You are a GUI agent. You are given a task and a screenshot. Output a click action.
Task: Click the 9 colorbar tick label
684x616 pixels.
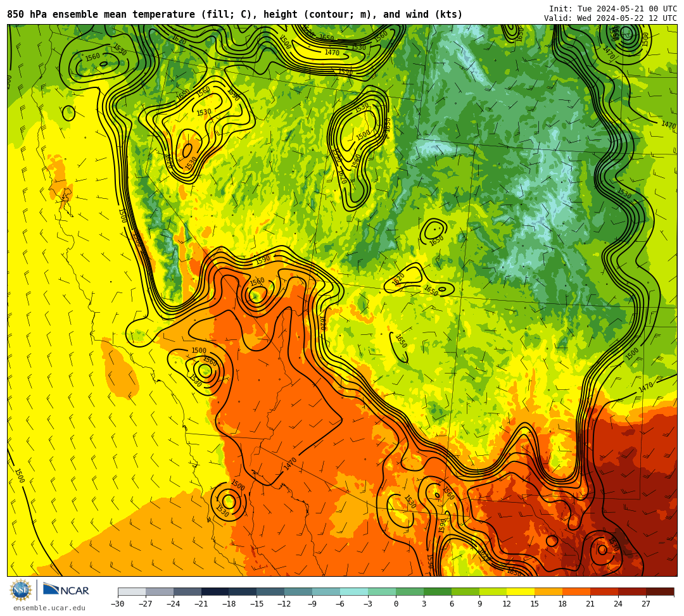point(479,604)
